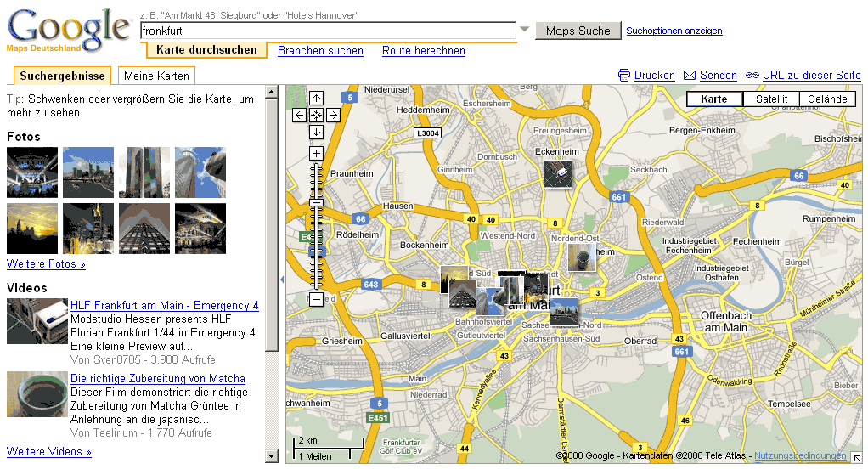The image size is (868, 469).
Task: Switch map to Gelände terrain view
Action: point(827,99)
